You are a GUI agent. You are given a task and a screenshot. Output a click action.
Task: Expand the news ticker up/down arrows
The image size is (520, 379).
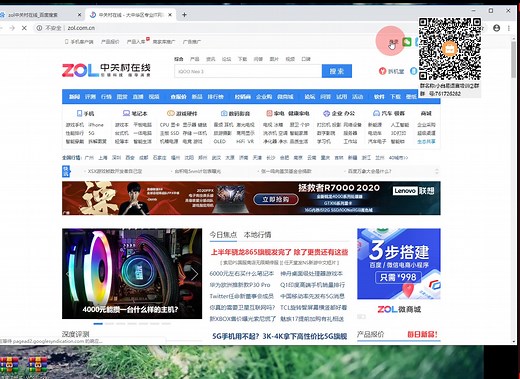pos(437,171)
